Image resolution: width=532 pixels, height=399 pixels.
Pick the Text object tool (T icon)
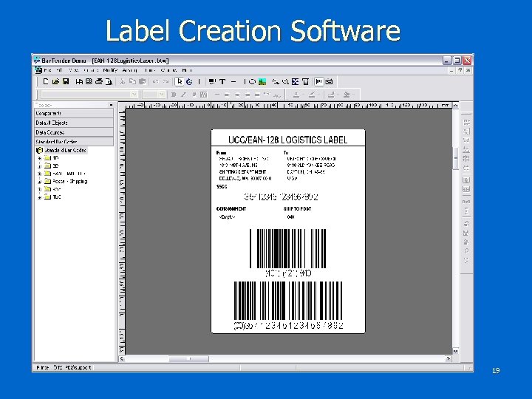(x=222, y=81)
